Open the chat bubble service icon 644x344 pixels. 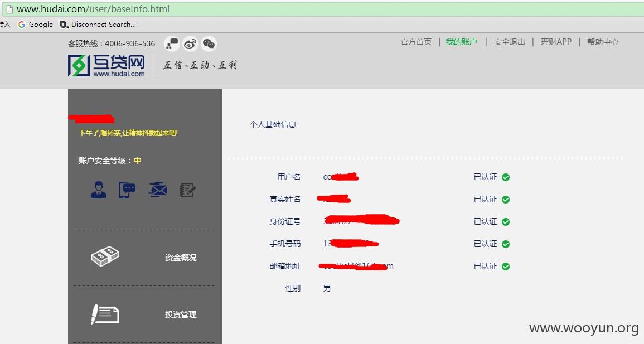pos(172,43)
